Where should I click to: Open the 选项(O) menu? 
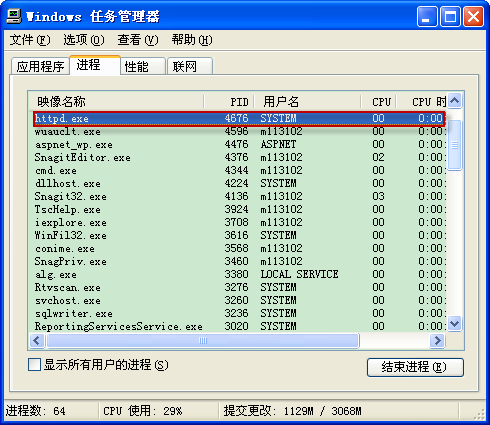(x=84, y=40)
